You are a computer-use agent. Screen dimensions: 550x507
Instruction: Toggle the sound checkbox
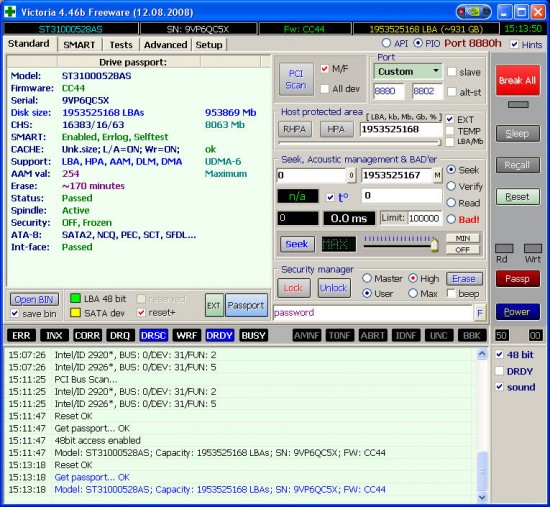tap(499, 387)
